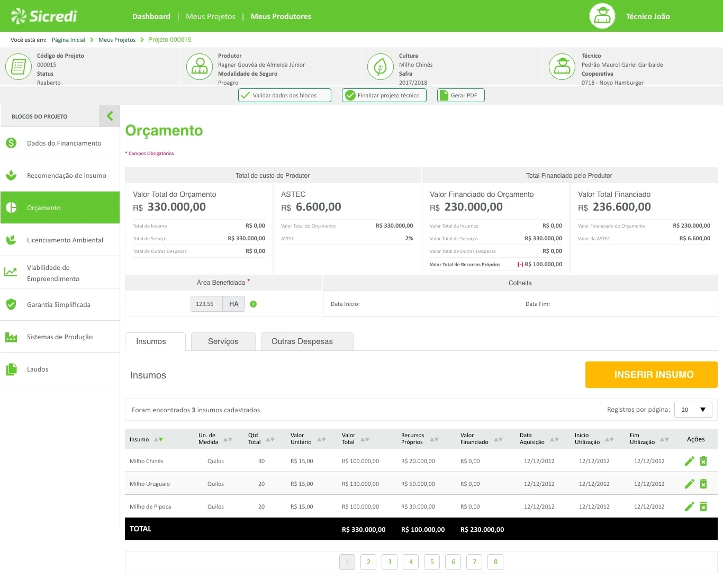Sort by Valor Unitário column
The width and height of the screenshot is (723, 588).
pos(321,439)
